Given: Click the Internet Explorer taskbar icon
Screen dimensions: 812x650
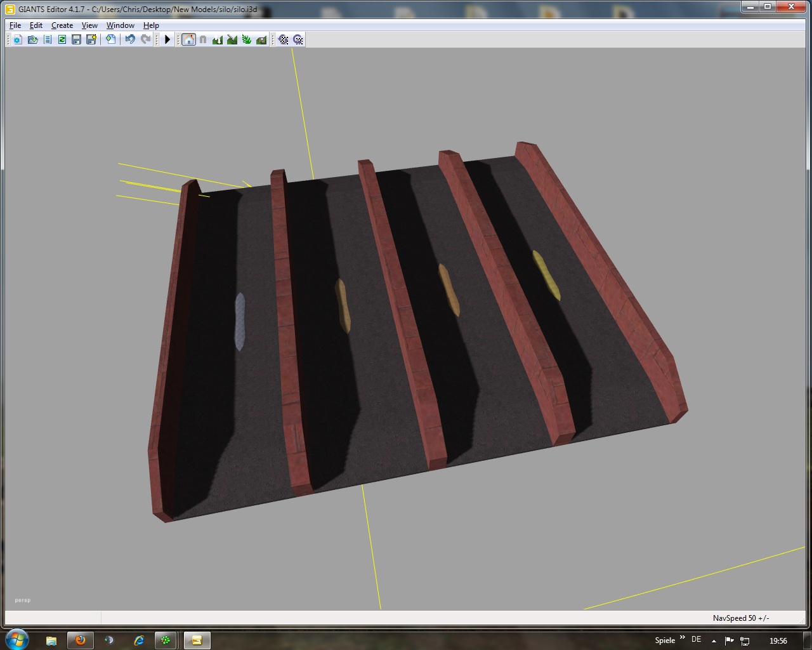Looking at the screenshot, I should (x=138, y=640).
